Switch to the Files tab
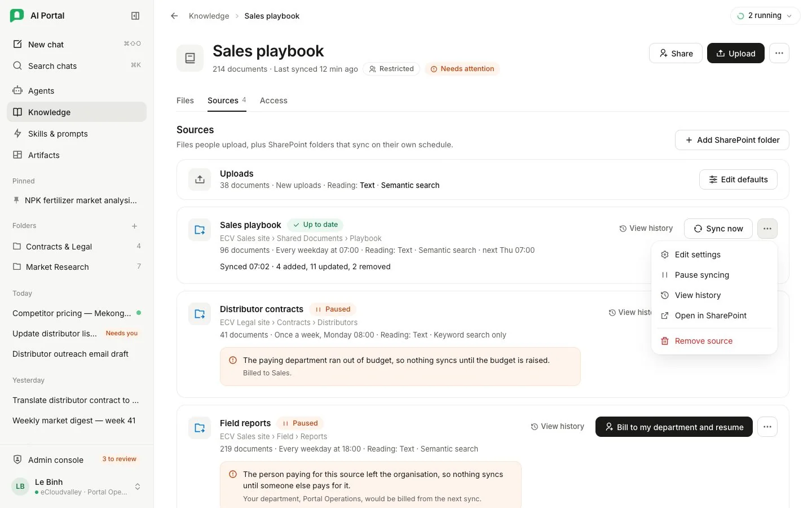This screenshot has height=508, width=812. coord(185,100)
